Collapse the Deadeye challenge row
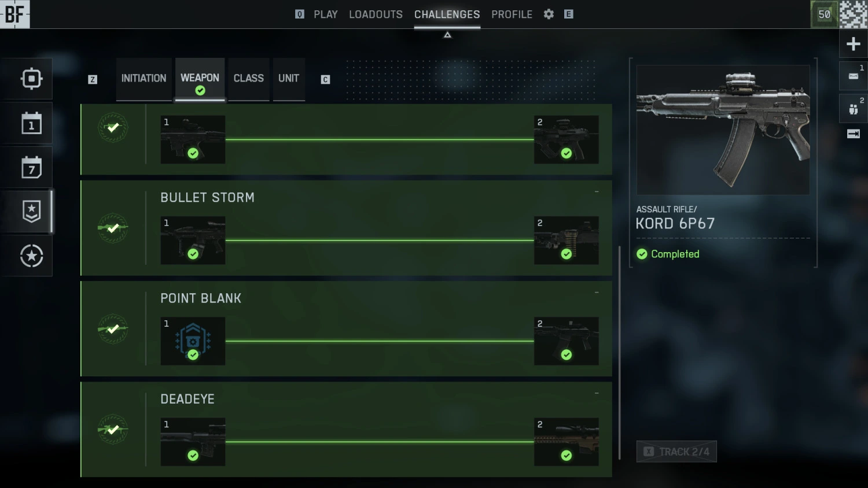The image size is (868, 488). pos(597,393)
